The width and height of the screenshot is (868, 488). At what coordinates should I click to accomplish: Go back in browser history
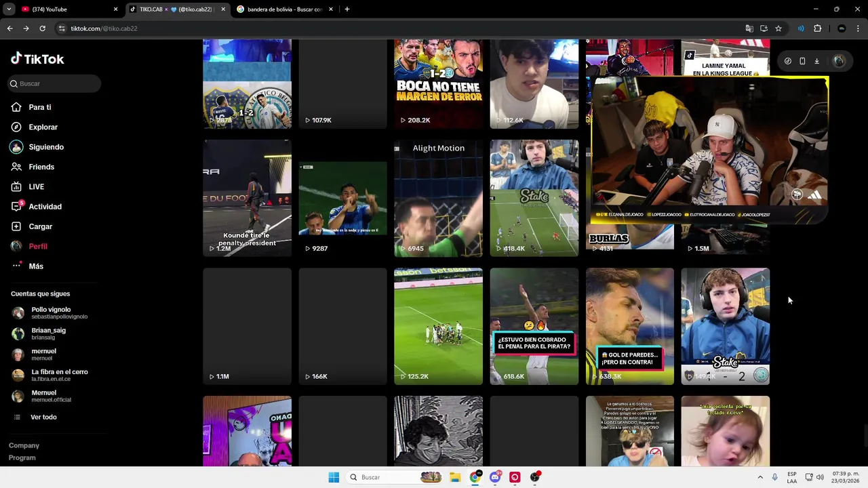click(9, 28)
